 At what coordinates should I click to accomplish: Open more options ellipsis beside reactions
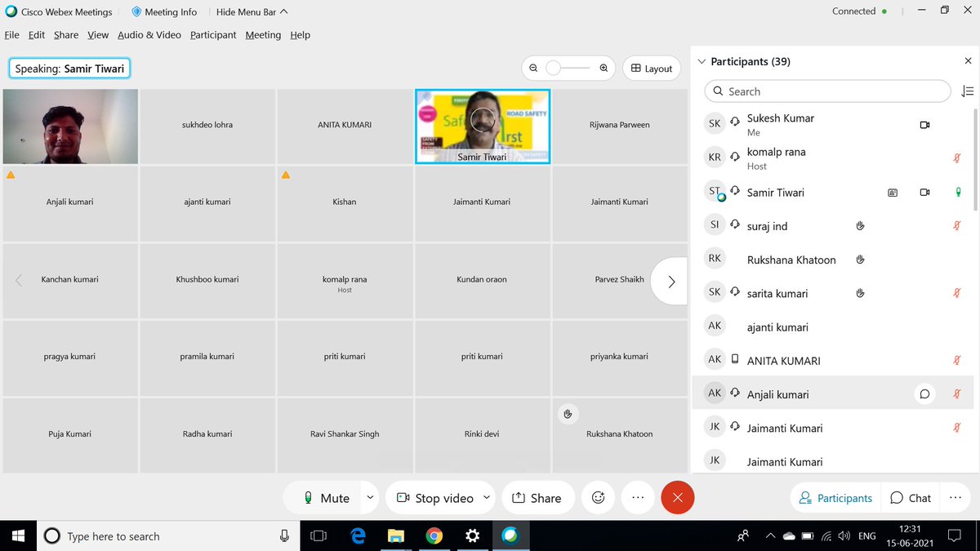[638, 497]
